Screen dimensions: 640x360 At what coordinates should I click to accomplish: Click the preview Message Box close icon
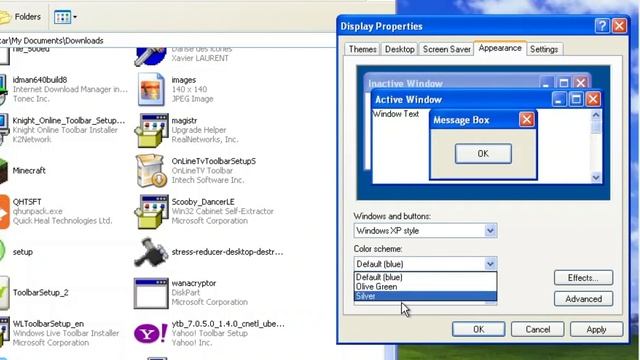point(527,120)
